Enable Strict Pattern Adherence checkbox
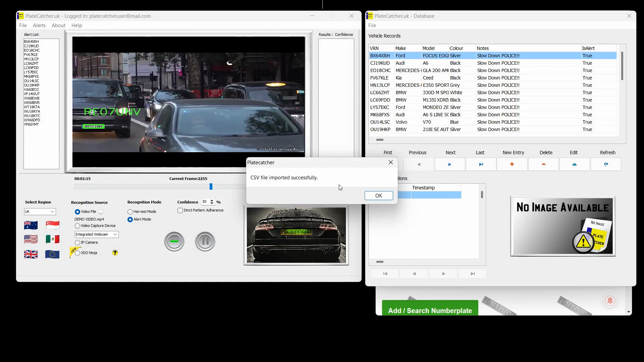 click(x=180, y=210)
